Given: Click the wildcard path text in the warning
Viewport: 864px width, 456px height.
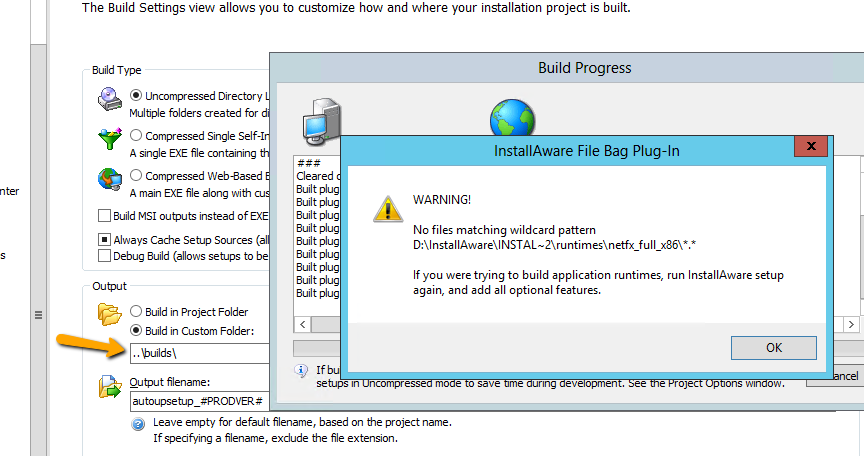Looking at the screenshot, I should (554, 245).
